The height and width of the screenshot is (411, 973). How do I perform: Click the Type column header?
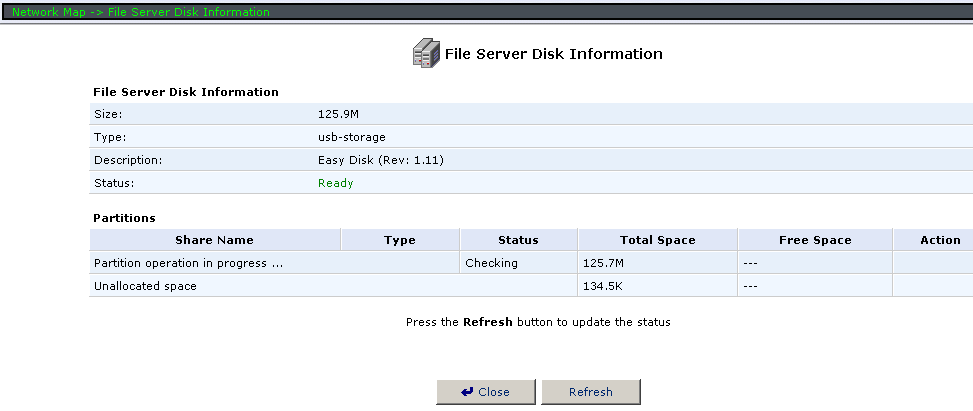pos(399,240)
